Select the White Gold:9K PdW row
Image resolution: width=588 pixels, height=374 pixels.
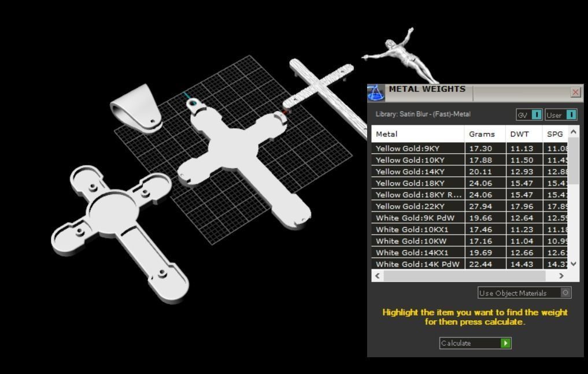(x=469, y=218)
